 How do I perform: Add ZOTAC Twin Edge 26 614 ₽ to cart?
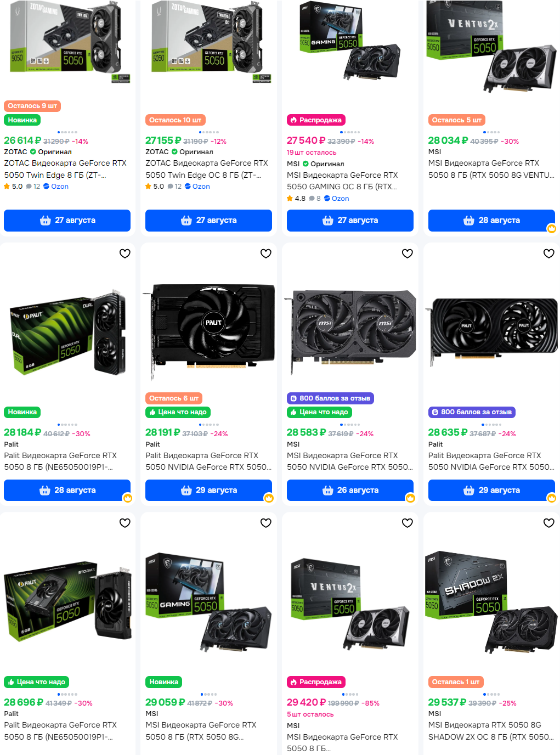67,221
